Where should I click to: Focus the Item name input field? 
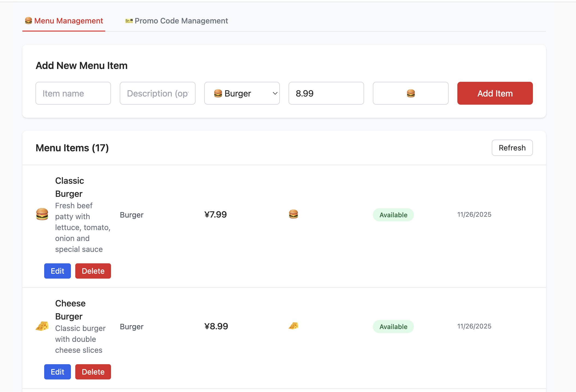point(73,94)
